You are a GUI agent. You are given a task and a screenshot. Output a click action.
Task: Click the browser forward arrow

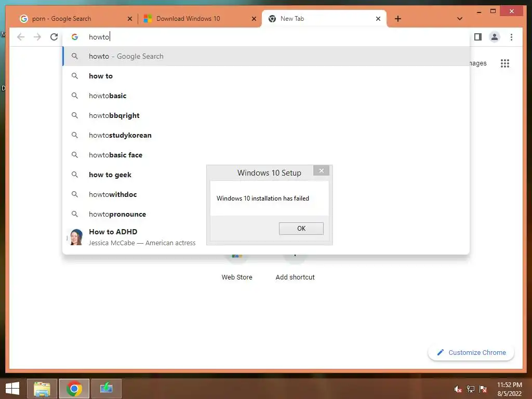37,37
